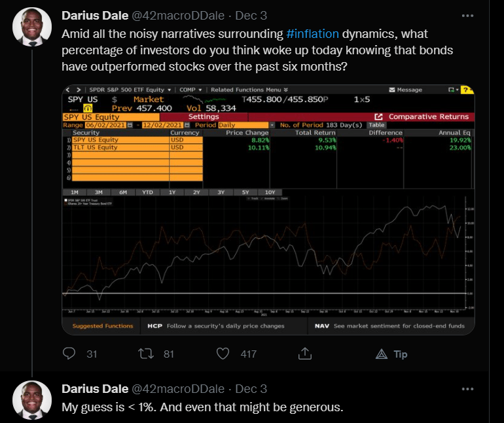Retweet the inflation tweet
This screenshot has height=423, width=504.
coord(146,354)
